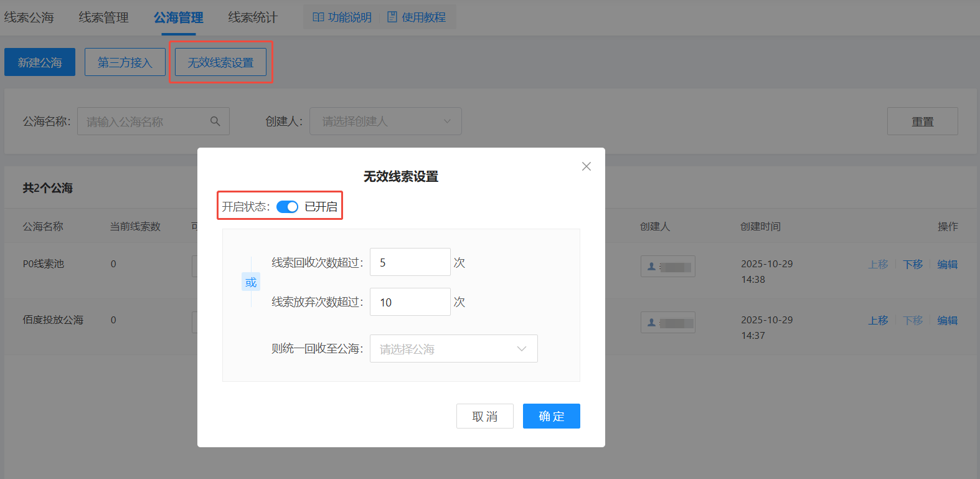Open the 线索管理 tab

104,17
